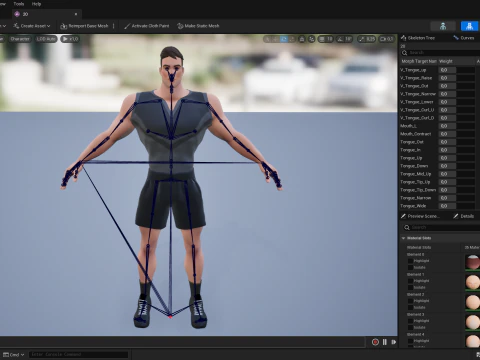Toggle rotation snapping value 10°
480x360 pixels.
(x=345, y=39)
